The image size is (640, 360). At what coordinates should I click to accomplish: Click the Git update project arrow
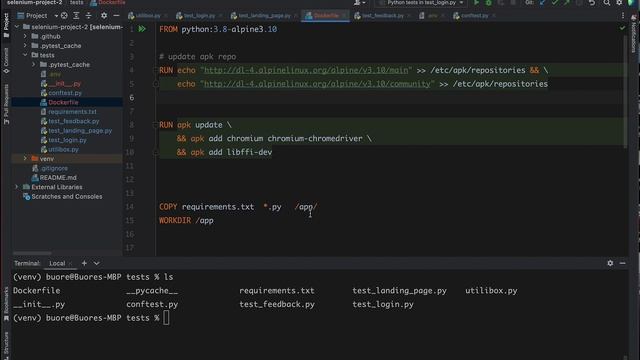click(x=542, y=3)
